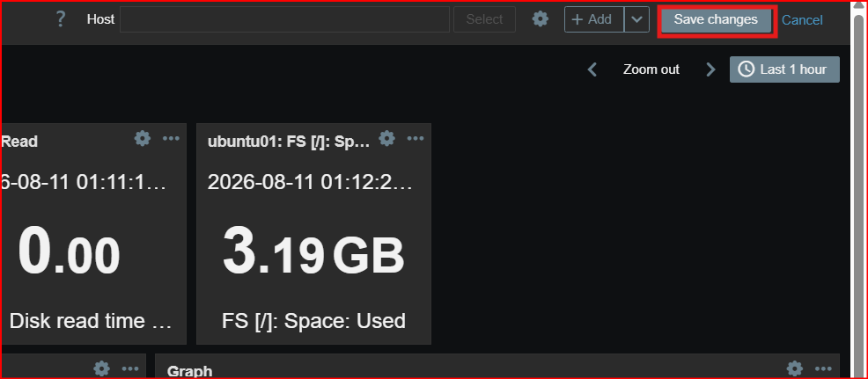Open the Last 1 hour time selector
Image resolution: width=868 pixels, height=379 pixels.
tap(784, 69)
